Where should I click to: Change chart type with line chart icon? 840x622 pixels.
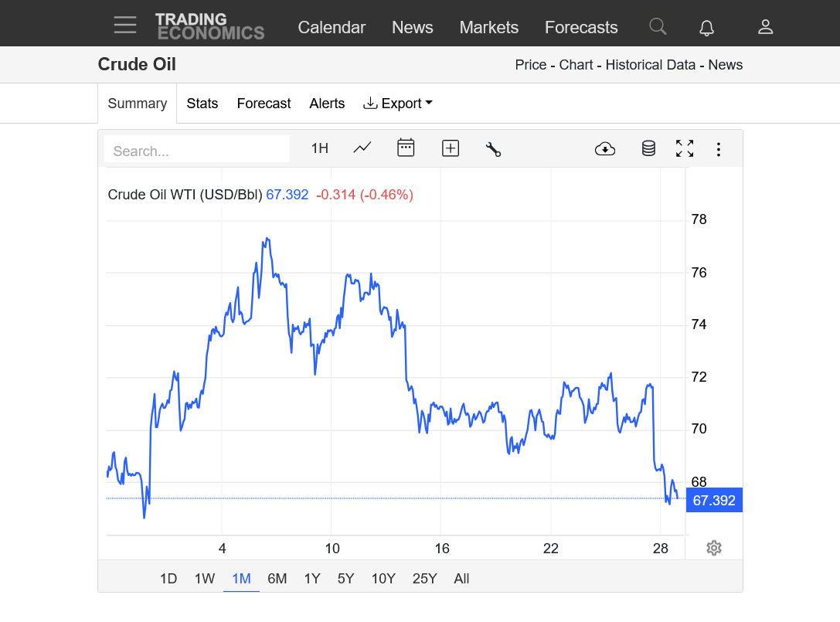click(362, 148)
